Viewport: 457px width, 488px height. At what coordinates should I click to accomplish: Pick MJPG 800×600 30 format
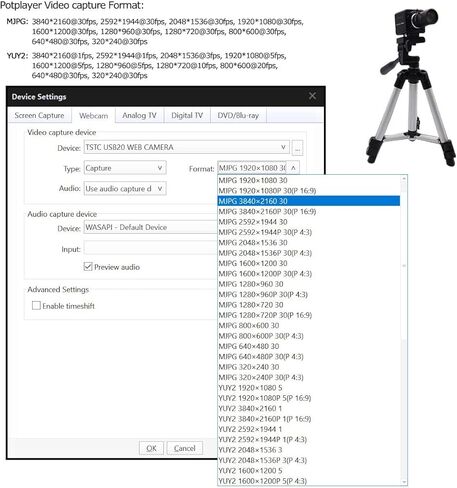pos(309,325)
